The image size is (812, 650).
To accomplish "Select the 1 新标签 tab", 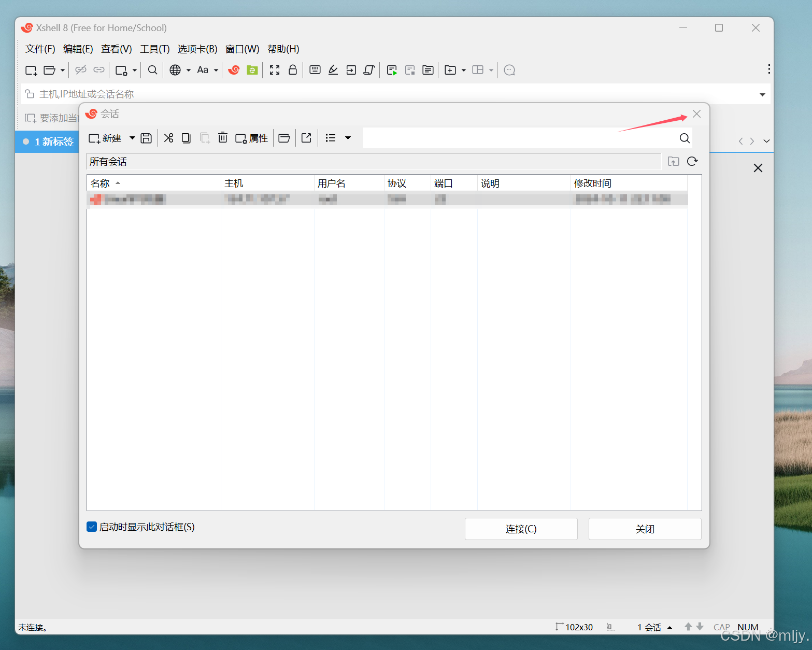I will pyautogui.click(x=48, y=142).
